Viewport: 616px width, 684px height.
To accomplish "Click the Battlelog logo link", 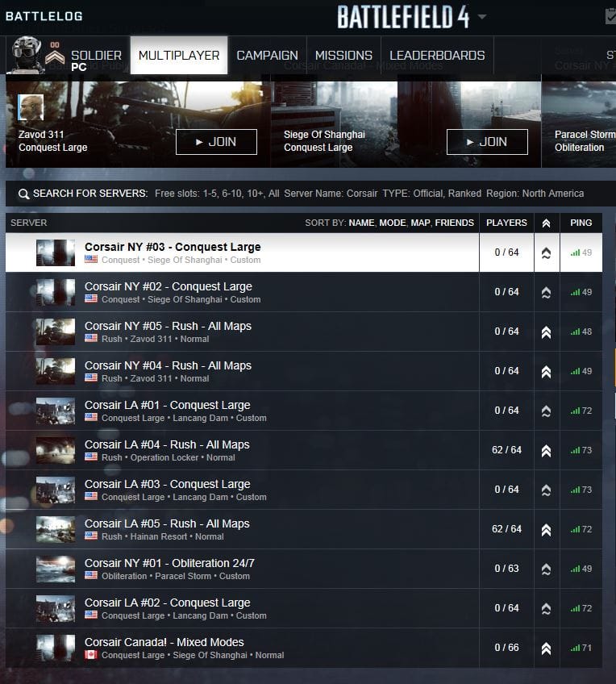I will click(44, 16).
